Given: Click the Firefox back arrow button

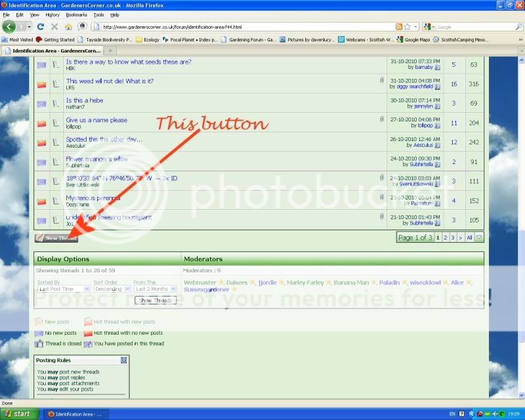Looking at the screenshot, I should point(9,27).
